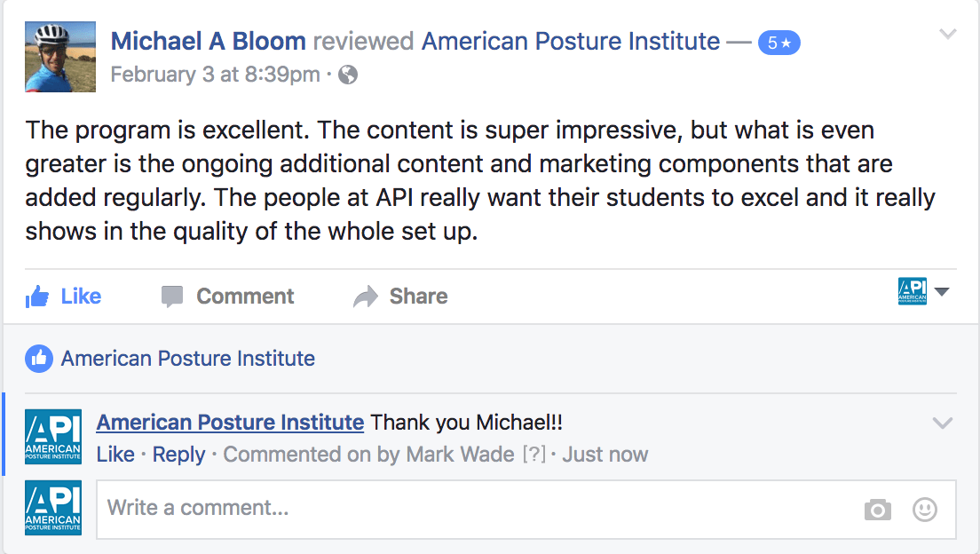
Task: Click the globe public privacy icon
Action: click(349, 75)
